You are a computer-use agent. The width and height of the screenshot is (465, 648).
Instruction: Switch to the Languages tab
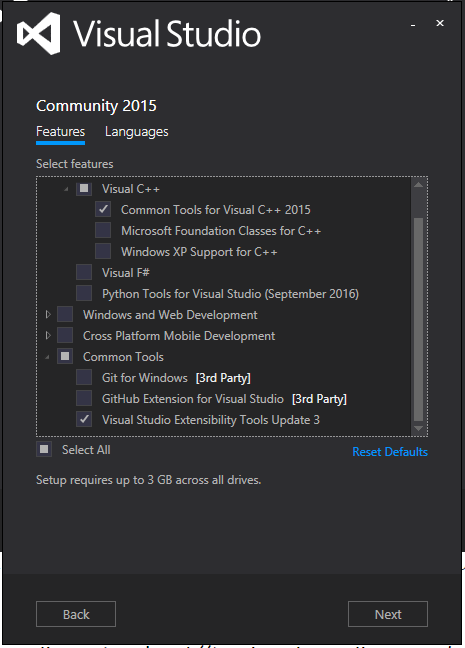pos(136,131)
